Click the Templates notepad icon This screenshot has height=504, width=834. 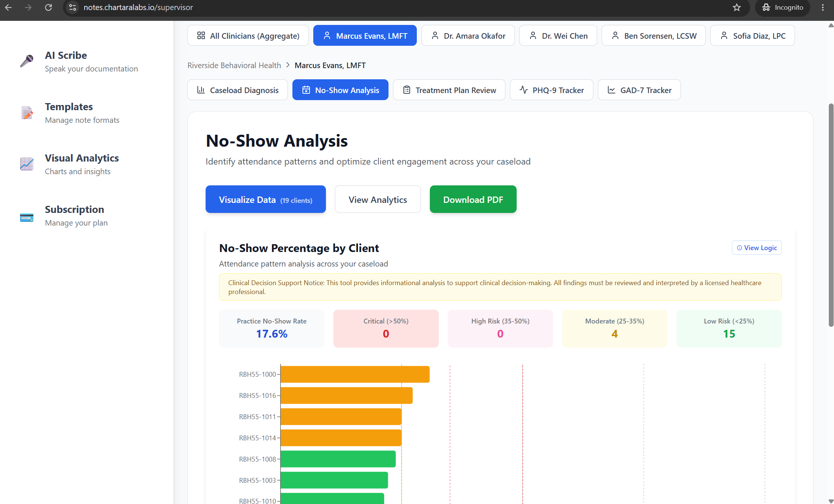27,112
